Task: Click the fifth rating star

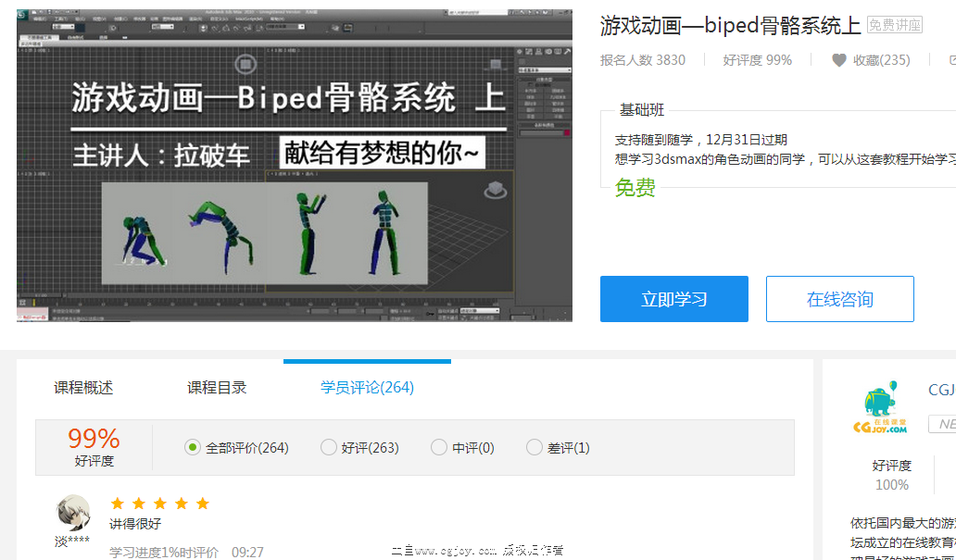Action: click(x=203, y=504)
